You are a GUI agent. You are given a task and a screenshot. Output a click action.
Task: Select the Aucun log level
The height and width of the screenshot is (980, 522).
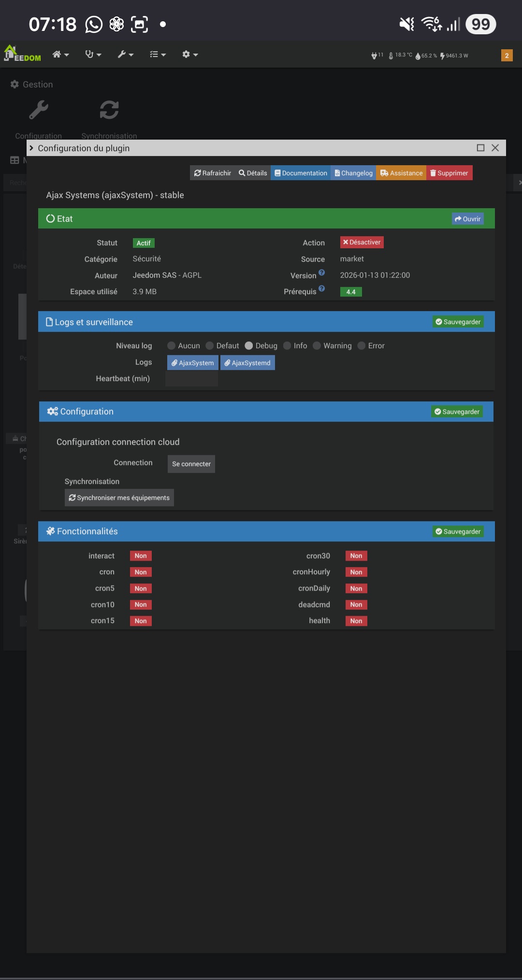171,346
